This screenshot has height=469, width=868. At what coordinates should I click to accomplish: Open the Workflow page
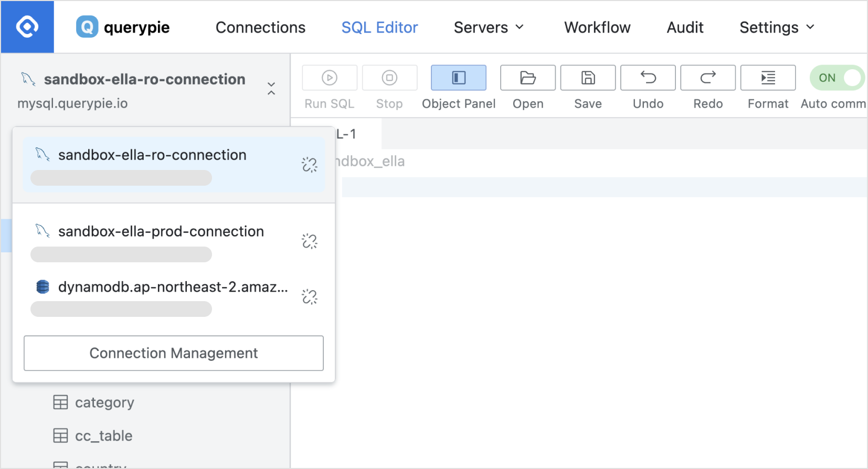[x=597, y=27]
